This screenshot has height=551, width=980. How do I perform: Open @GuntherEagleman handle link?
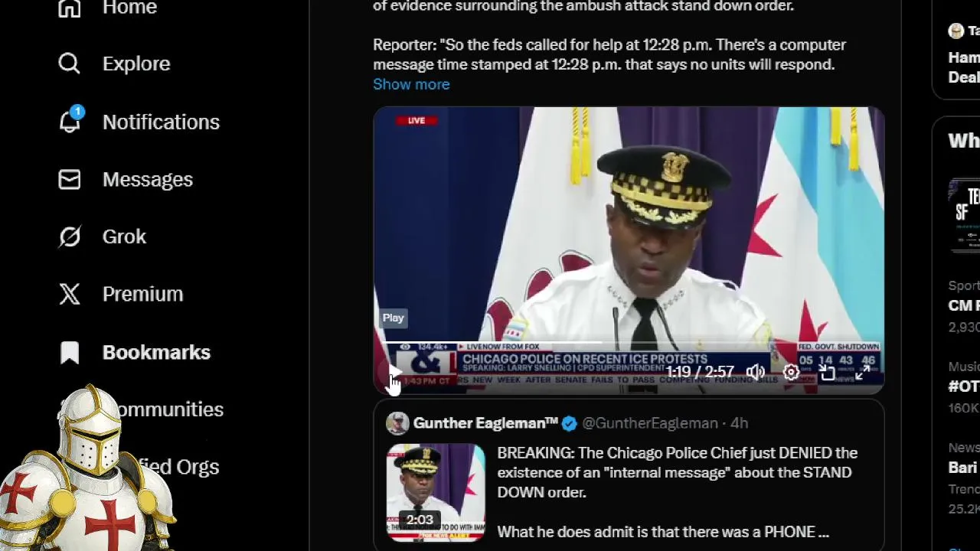(650, 423)
